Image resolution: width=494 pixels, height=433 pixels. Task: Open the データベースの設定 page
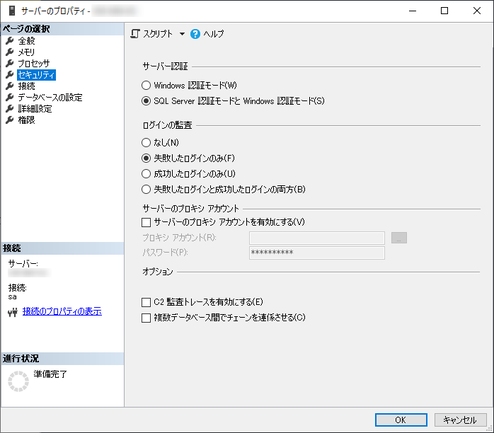[50, 97]
